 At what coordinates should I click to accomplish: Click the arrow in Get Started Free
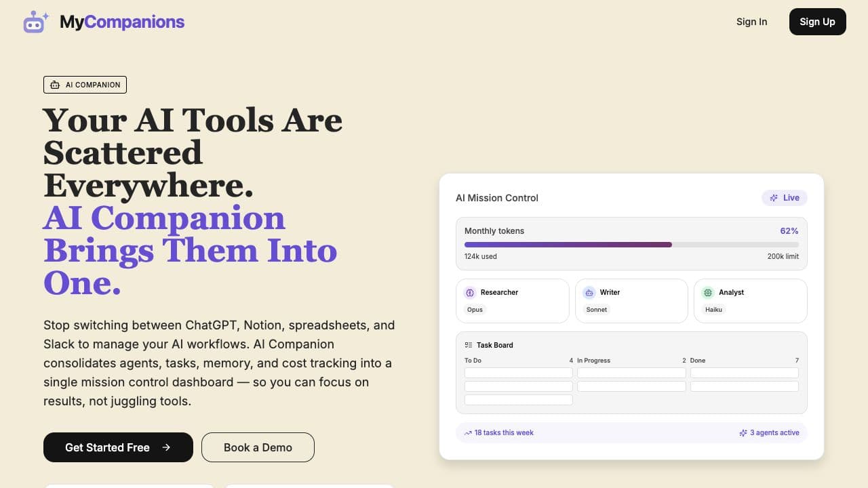[x=166, y=447]
